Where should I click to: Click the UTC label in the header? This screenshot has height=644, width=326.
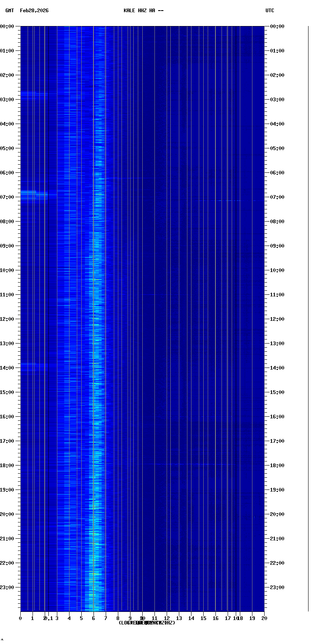pyautogui.click(x=270, y=11)
